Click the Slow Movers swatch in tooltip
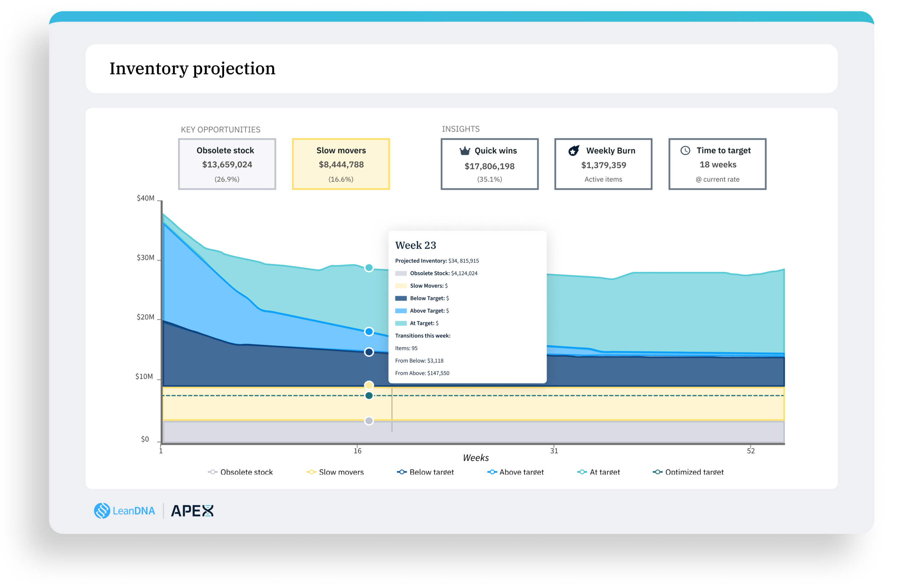Viewport: 924px width, 585px height. pyautogui.click(x=401, y=286)
